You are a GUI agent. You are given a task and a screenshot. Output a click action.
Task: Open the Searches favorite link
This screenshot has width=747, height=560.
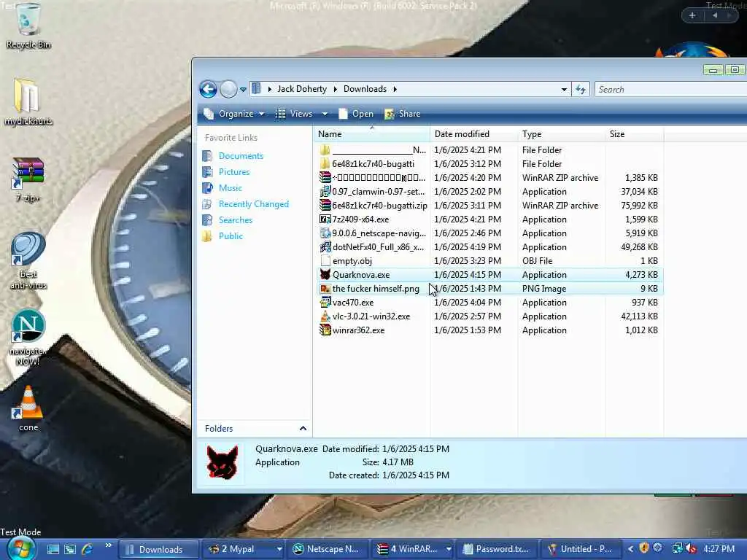(x=236, y=220)
